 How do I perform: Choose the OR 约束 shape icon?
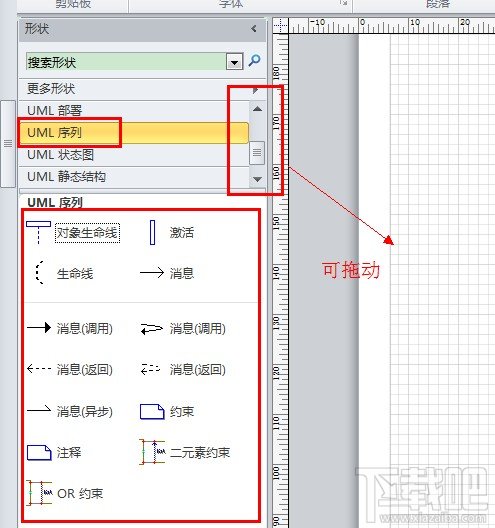click(x=39, y=493)
